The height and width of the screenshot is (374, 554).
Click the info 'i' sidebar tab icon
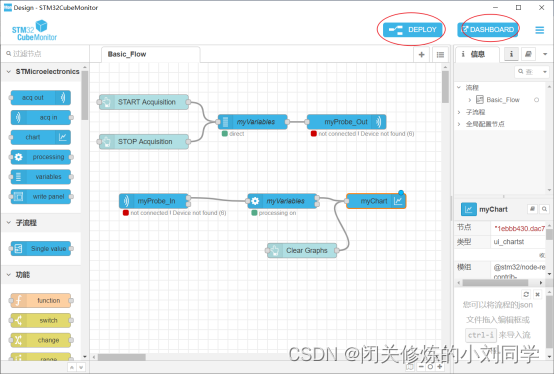(511, 54)
